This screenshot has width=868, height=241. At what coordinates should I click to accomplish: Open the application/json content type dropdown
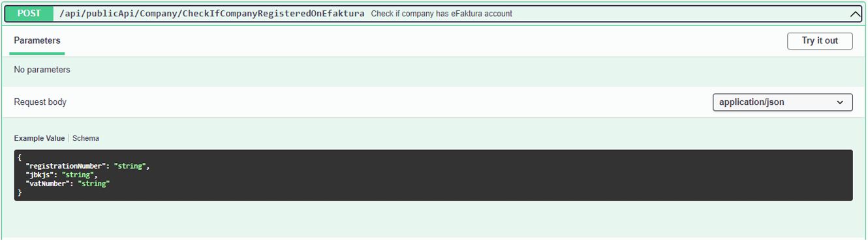click(x=783, y=102)
